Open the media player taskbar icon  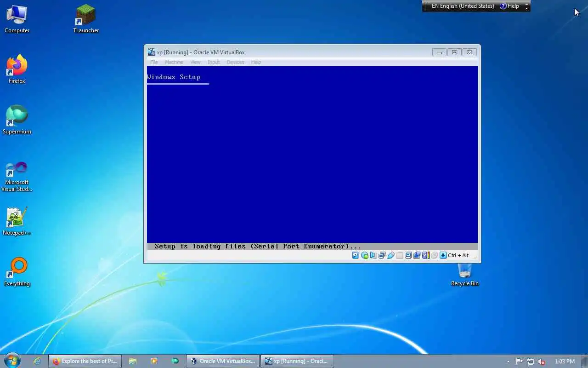click(154, 361)
